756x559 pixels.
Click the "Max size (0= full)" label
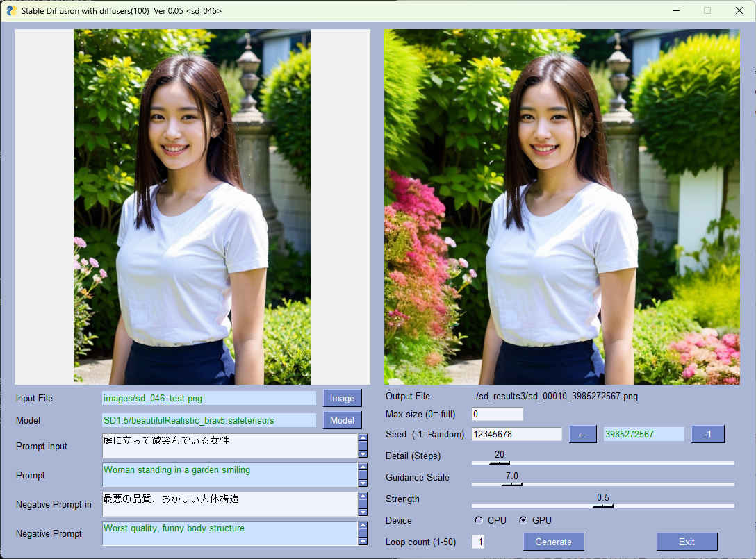point(420,414)
